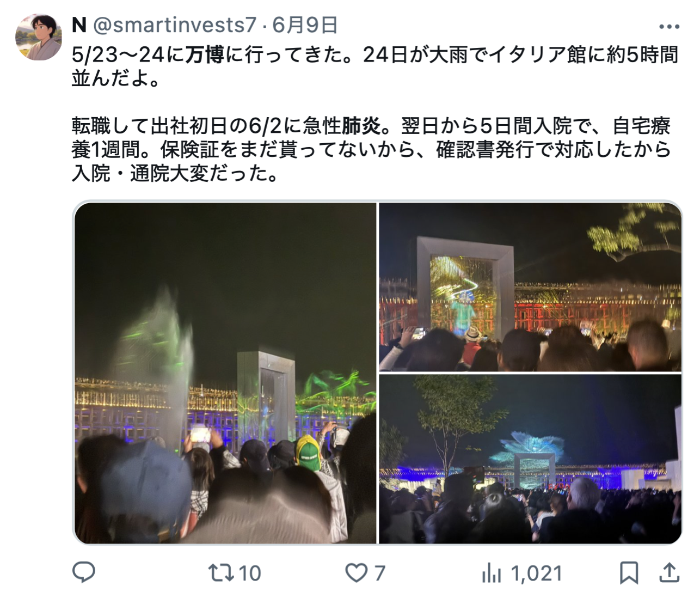Like the tweet with heart icon

point(357,573)
